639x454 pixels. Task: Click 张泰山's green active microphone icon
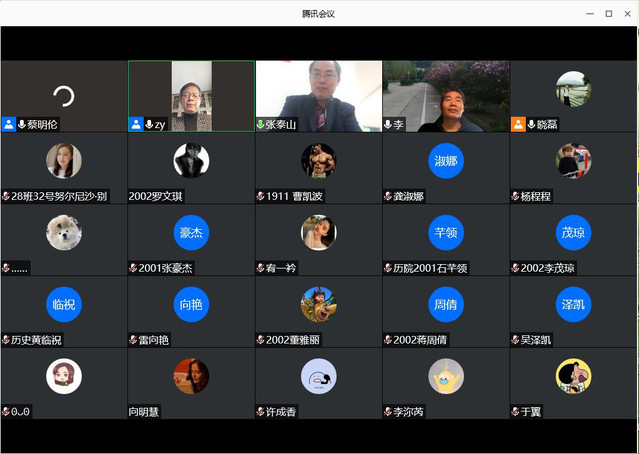(x=261, y=125)
